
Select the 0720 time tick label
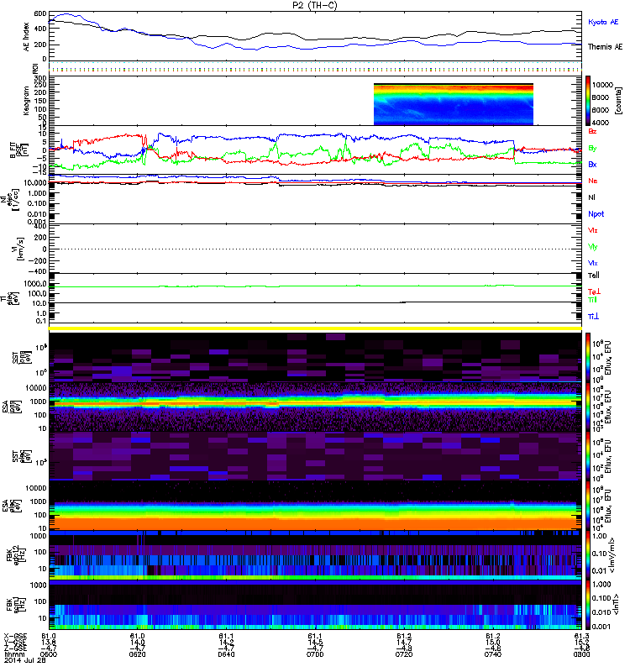[404, 654]
